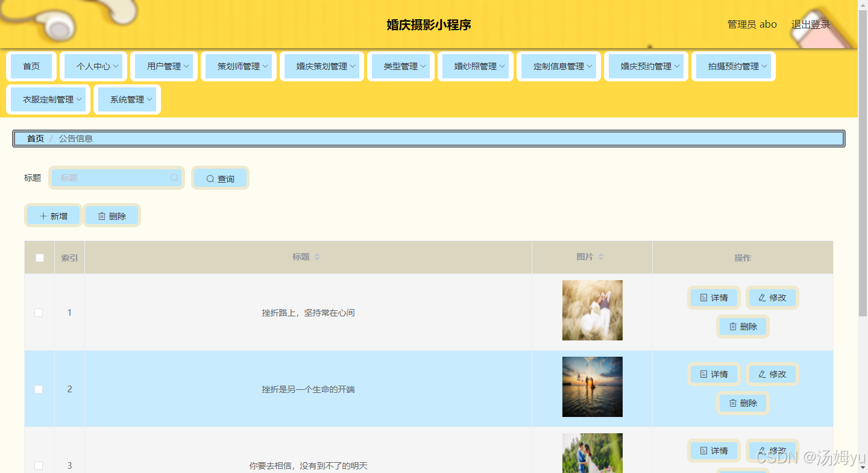Click the 退出登录 link
The width and height of the screenshot is (868, 473).
pos(811,25)
